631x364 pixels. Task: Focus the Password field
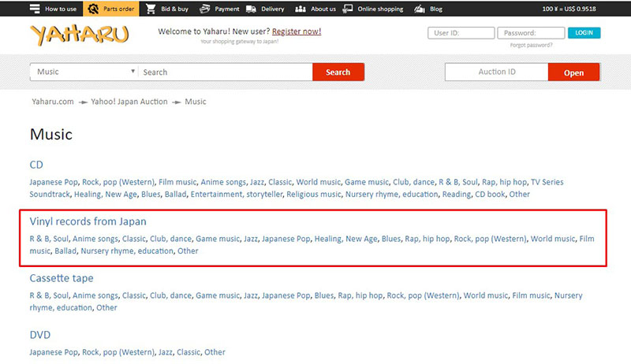(x=531, y=33)
